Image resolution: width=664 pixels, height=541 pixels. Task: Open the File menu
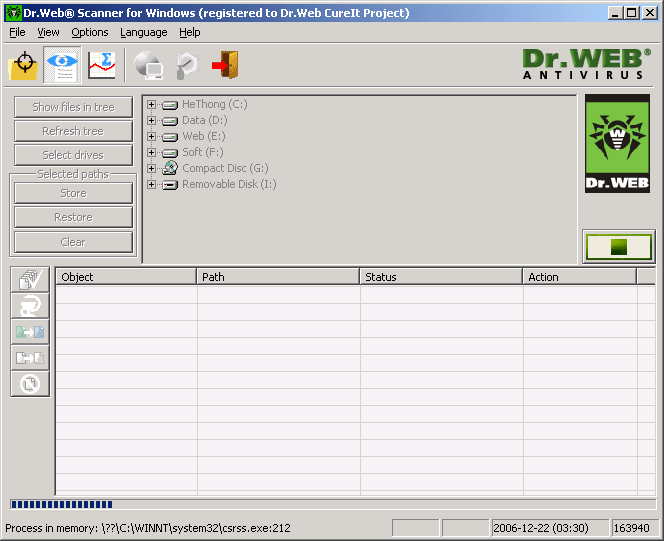click(17, 32)
